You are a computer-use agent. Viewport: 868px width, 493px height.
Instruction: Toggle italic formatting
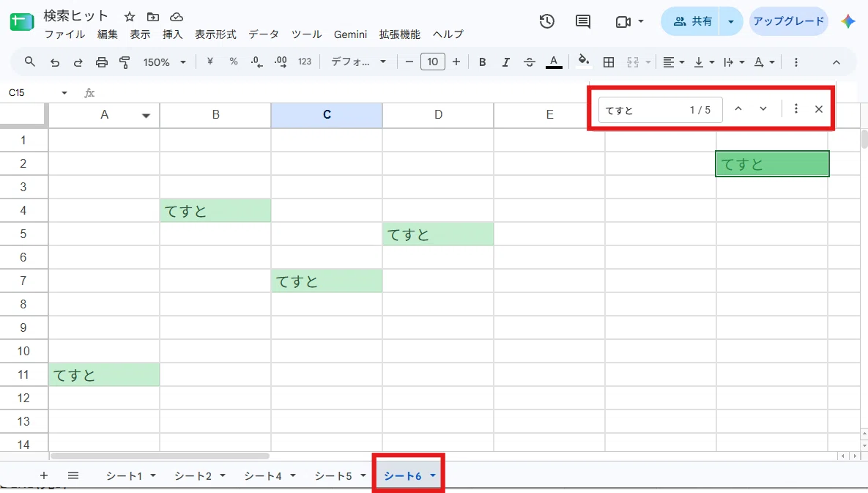click(505, 62)
